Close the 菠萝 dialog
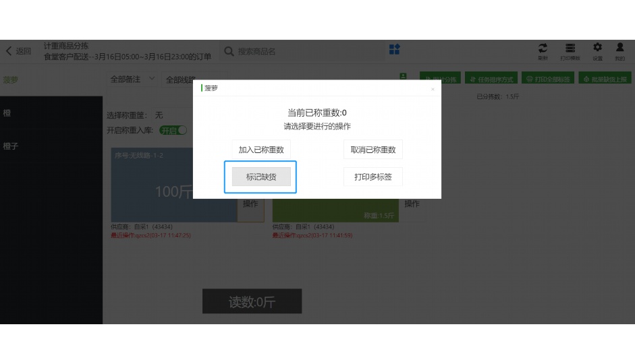Viewport: 635px width, 364px height. click(x=433, y=89)
